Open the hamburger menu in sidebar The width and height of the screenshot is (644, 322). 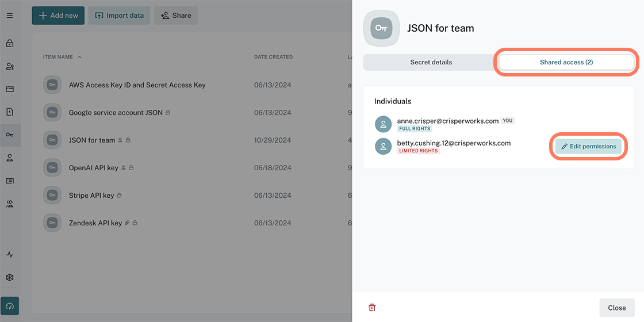click(10, 16)
